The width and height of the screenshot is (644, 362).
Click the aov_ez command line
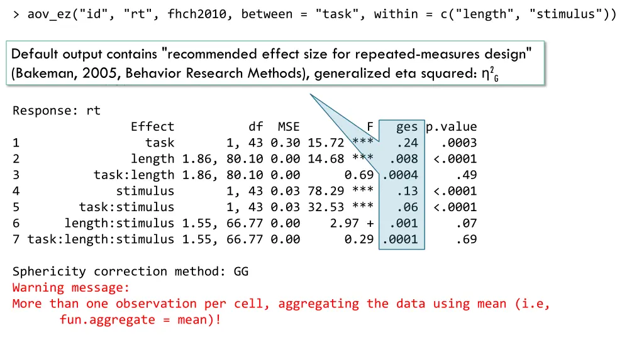coord(314,14)
